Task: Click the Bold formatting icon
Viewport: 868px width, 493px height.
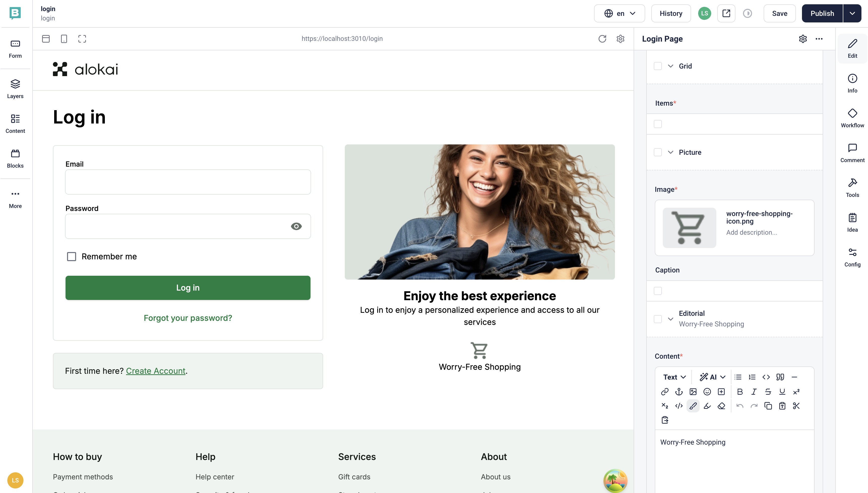Action: click(x=740, y=392)
